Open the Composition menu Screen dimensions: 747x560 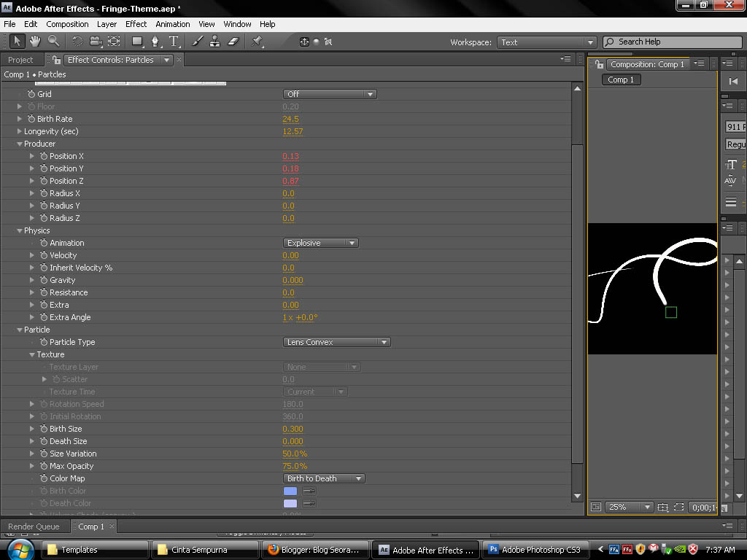tap(67, 24)
